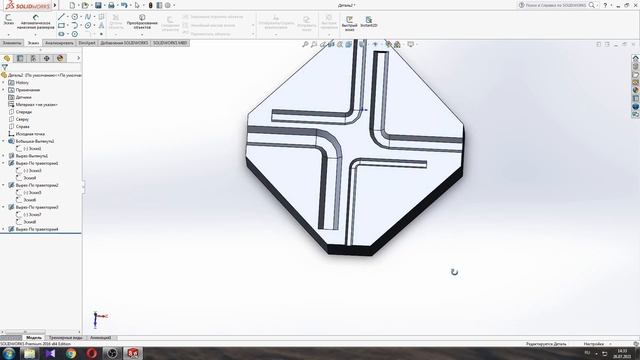This screenshot has height=360, width=640.
Task: Click the SOLIDWORKS help search field
Action: (x=557, y=5)
